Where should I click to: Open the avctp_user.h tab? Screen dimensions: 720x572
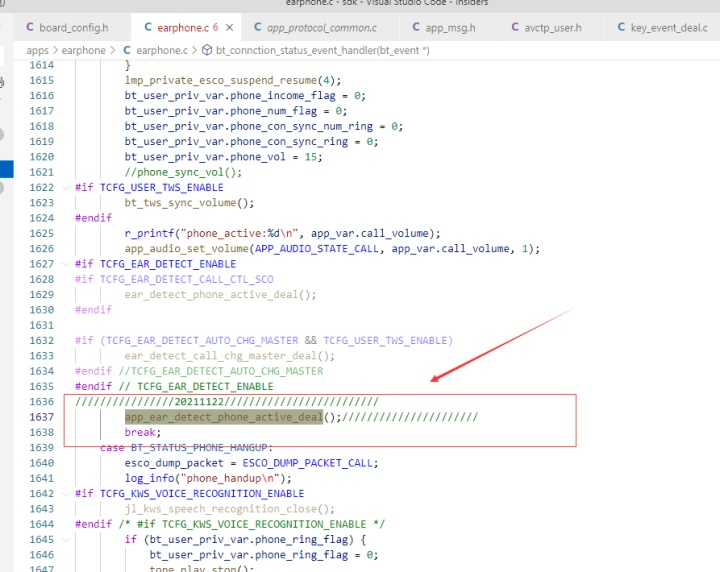coord(551,28)
